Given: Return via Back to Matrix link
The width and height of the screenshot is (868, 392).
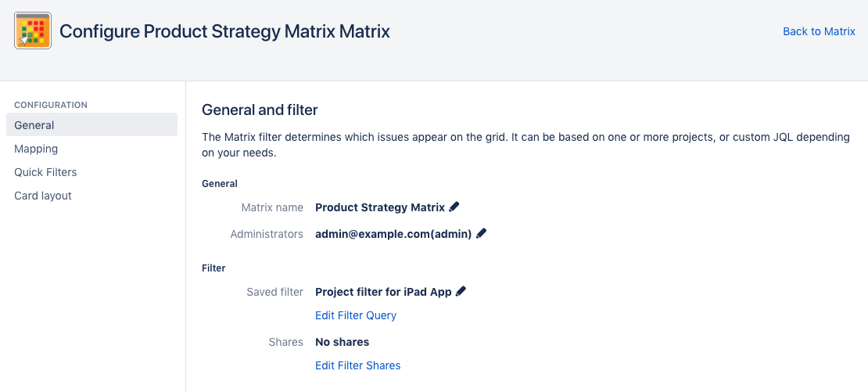Looking at the screenshot, I should [819, 31].
